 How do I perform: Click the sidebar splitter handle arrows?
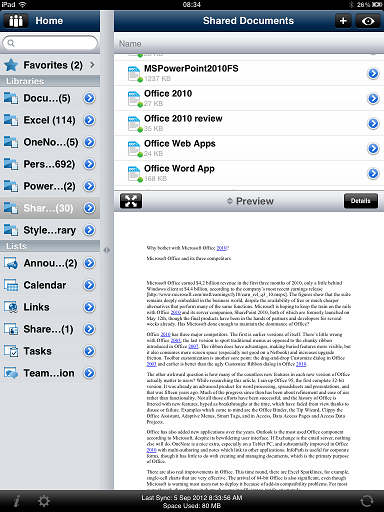tap(107, 250)
